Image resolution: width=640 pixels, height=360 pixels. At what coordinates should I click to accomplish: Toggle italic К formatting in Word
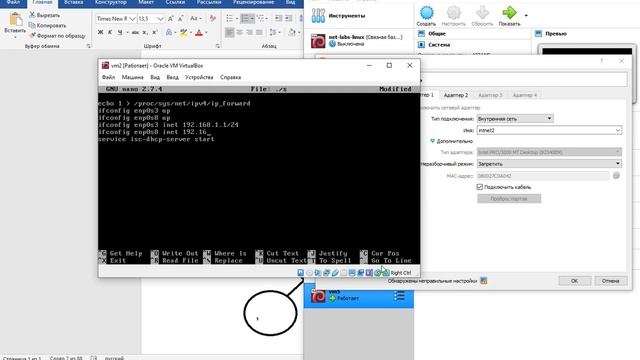[x=110, y=32]
